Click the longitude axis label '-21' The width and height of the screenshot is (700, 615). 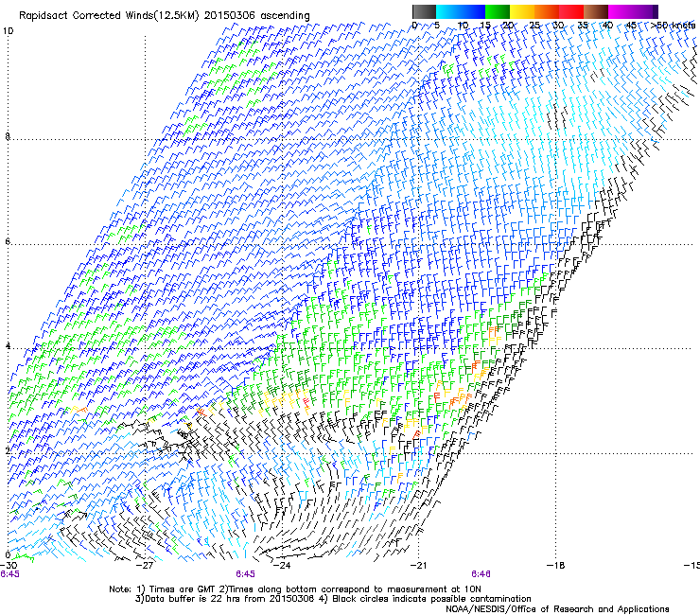click(418, 566)
